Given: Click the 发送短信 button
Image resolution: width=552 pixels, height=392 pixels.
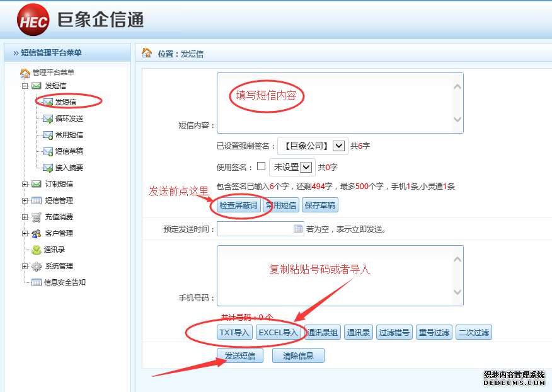Looking at the screenshot, I should (239, 355).
